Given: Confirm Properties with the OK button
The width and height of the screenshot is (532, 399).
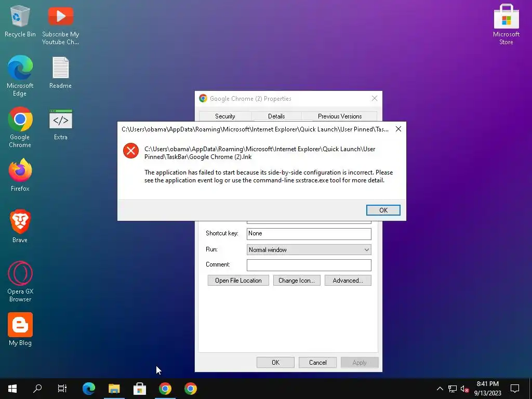Looking at the screenshot, I should (275, 362).
